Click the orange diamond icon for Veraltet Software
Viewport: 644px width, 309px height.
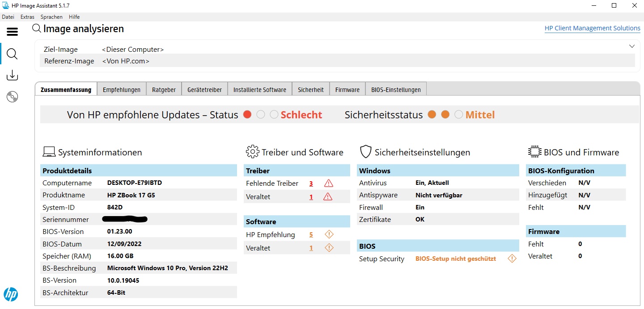(329, 248)
